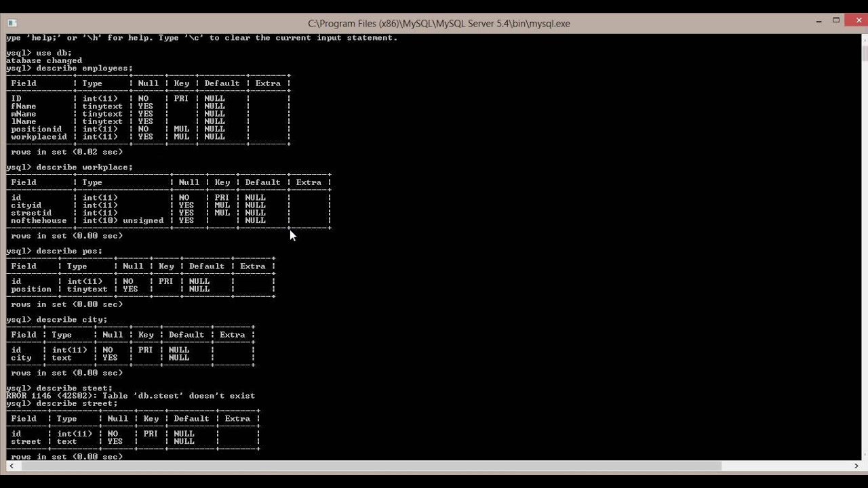This screenshot has width=868, height=488.
Task: Click the 'describe city;' command
Action: point(56,319)
